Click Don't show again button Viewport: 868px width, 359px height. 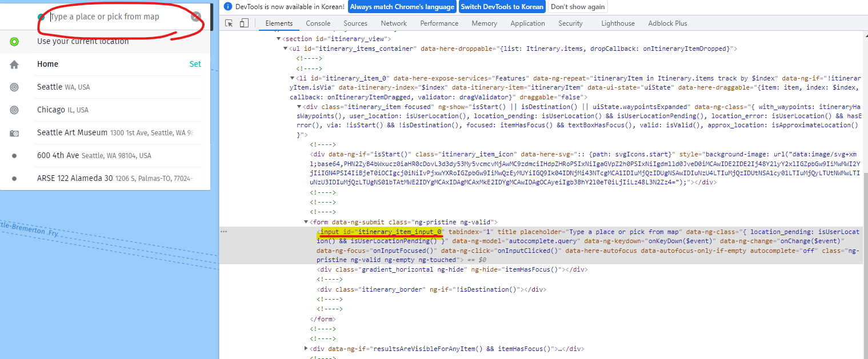pos(577,7)
